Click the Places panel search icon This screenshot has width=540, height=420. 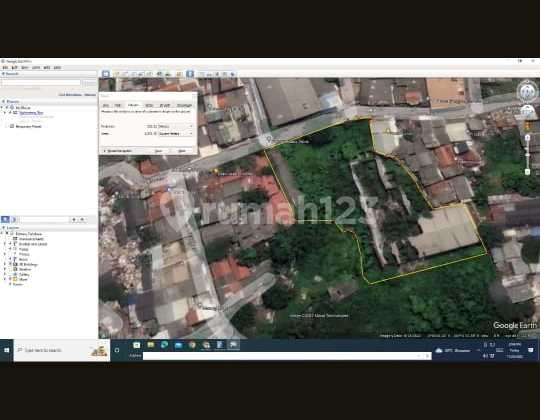click(6, 219)
